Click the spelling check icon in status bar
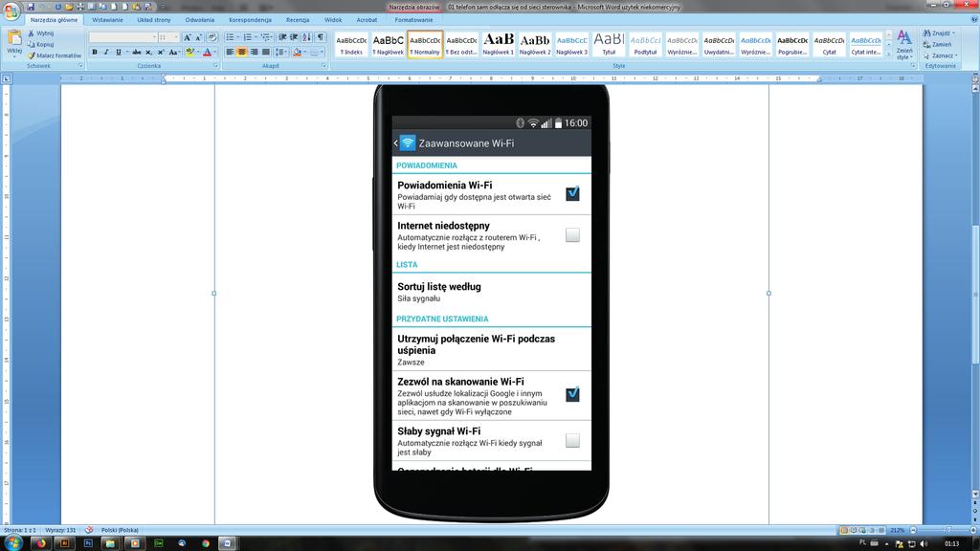980x551 pixels. [89, 530]
